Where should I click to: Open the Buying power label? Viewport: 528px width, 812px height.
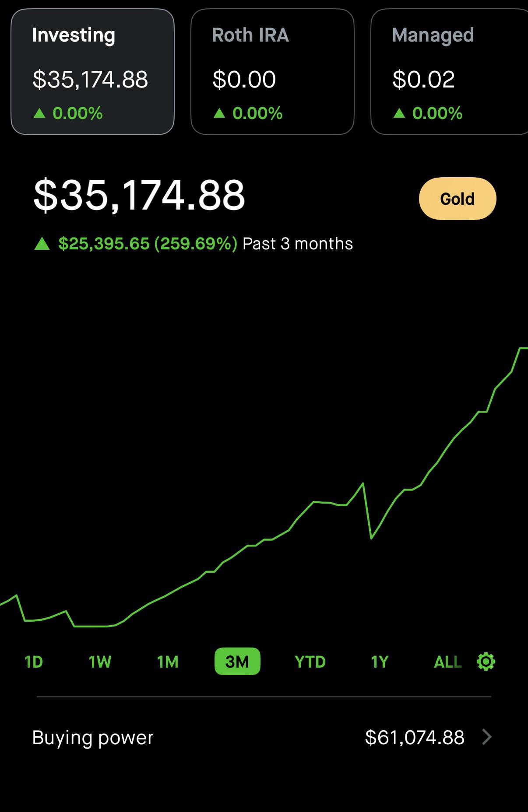pyautogui.click(x=93, y=738)
